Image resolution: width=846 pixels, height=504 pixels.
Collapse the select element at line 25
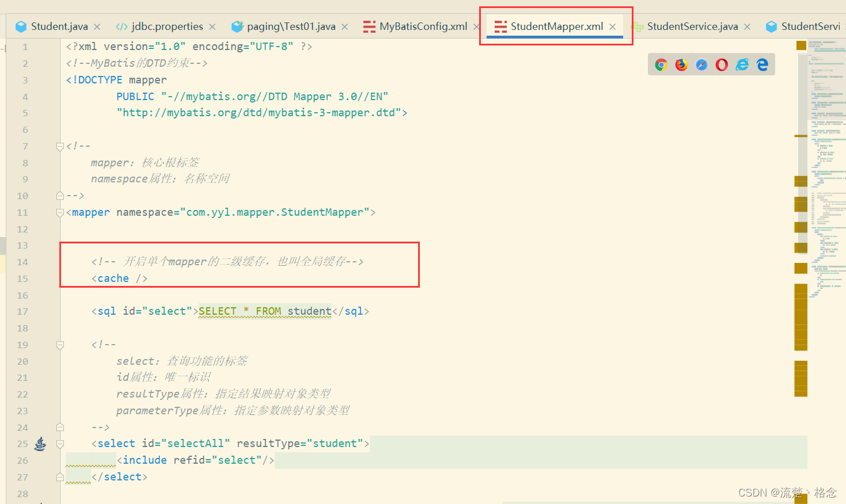pos(60,444)
